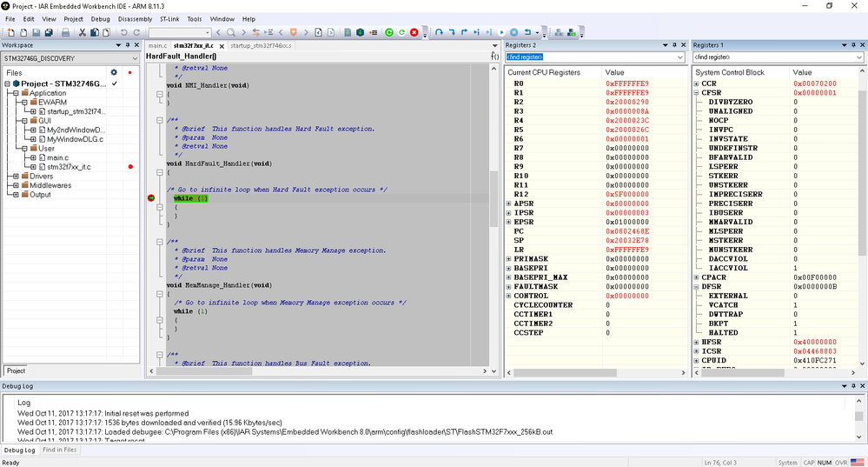Stop debugging with the red X icon
The height and width of the screenshot is (467, 868).
[414, 33]
